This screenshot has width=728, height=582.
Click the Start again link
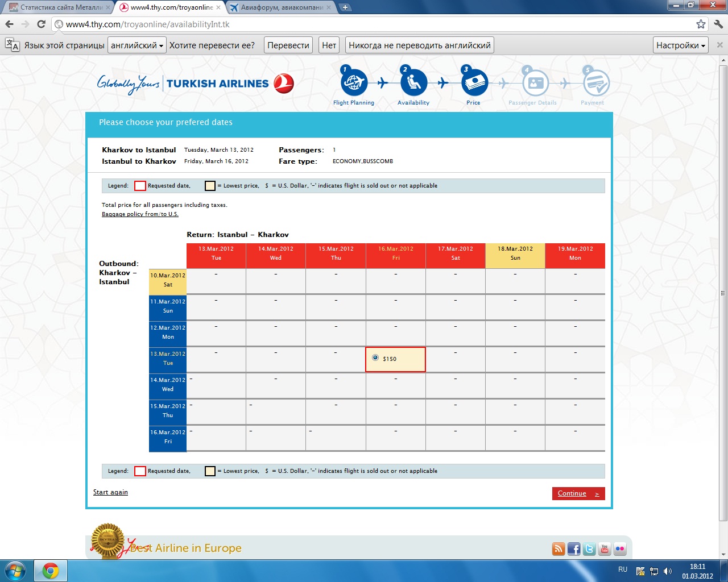110,492
